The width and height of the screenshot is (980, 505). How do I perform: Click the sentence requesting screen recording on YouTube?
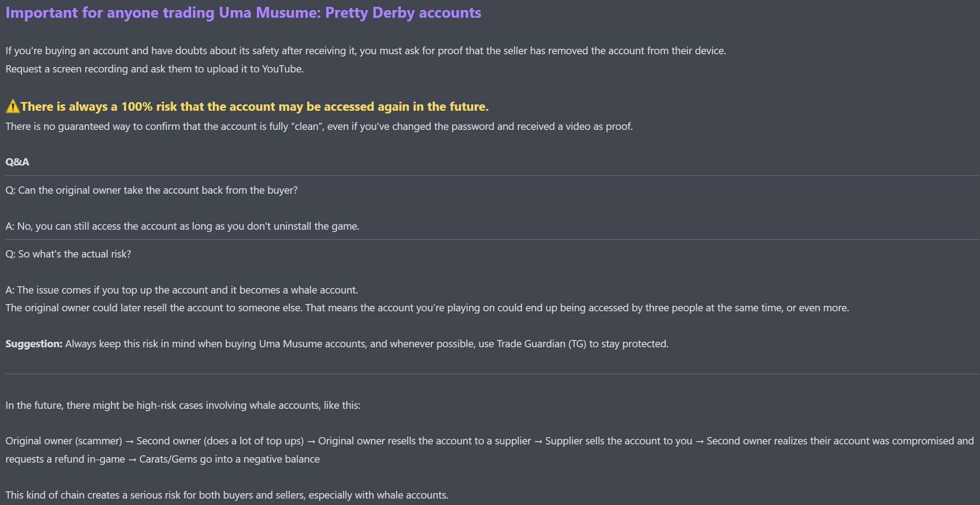pos(154,69)
